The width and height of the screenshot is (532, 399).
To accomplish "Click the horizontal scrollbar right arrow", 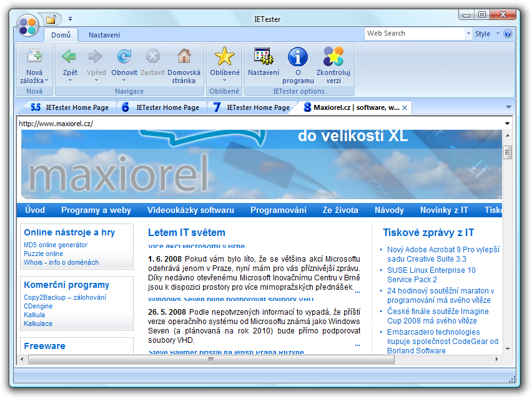I will point(496,359).
